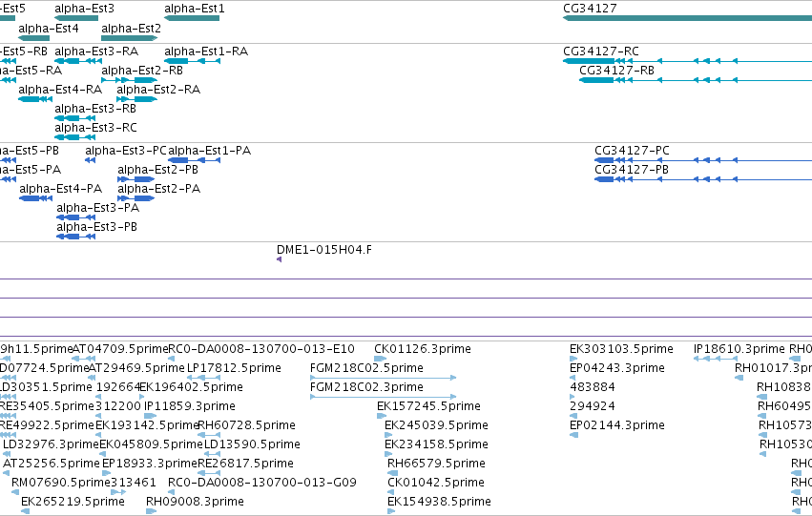812x516 pixels.
Task: Select EST LP17812.5prime label
Action: (x=234, y=368)
